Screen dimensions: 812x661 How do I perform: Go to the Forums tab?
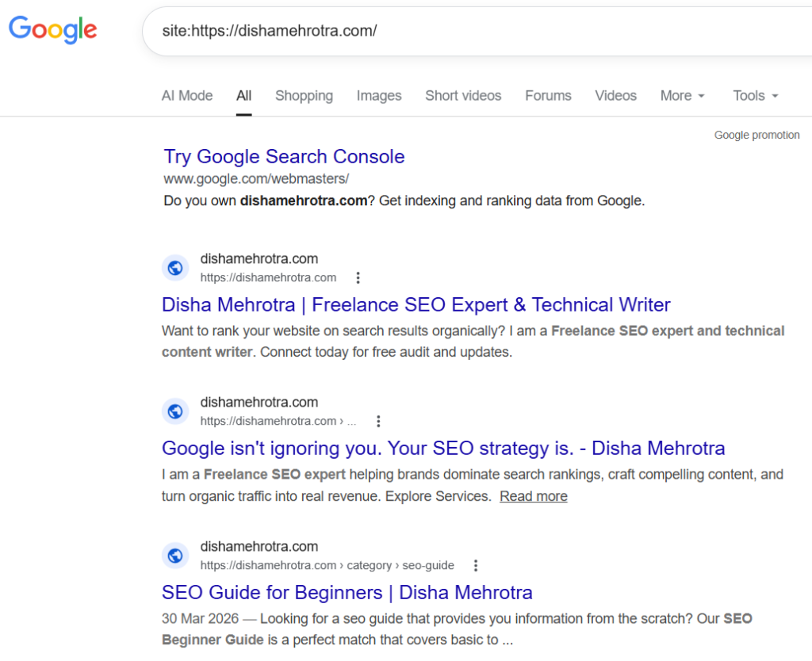(x=548, y=96)
